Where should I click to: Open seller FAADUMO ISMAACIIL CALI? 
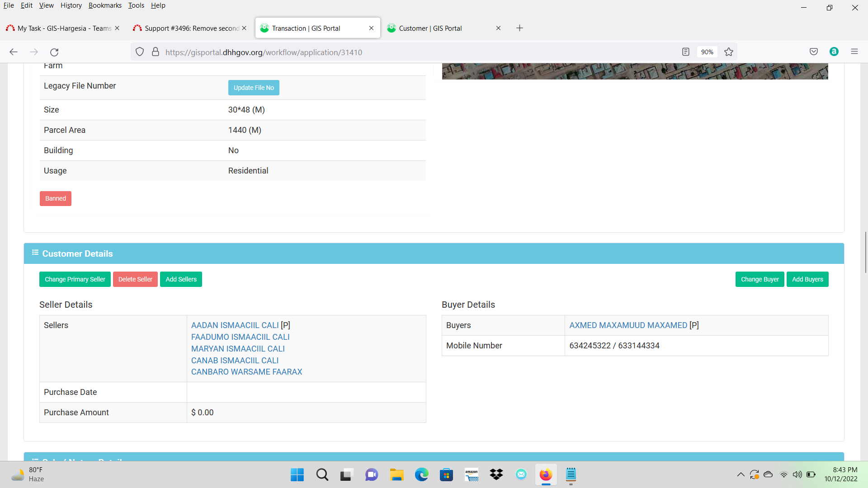240,337
